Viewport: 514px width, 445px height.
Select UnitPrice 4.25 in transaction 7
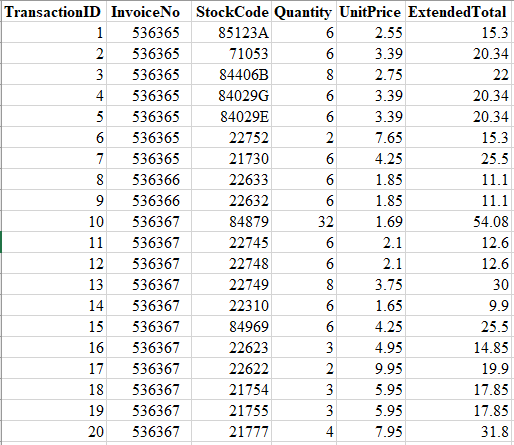[371, 159]
